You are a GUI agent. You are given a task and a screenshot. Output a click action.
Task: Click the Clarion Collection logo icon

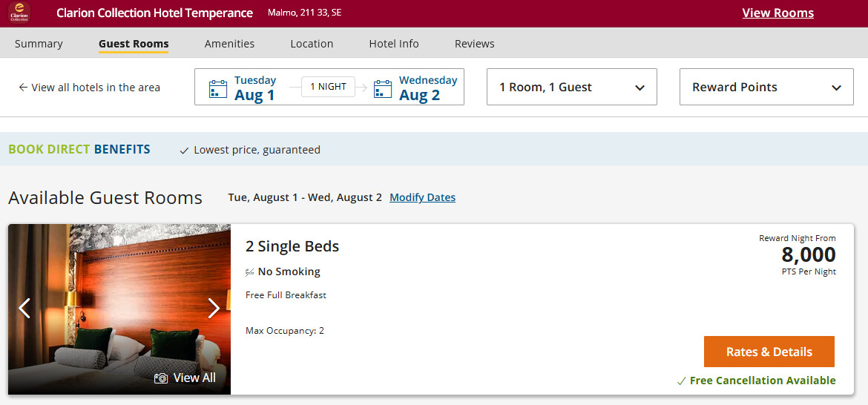[x=20, y=13]
